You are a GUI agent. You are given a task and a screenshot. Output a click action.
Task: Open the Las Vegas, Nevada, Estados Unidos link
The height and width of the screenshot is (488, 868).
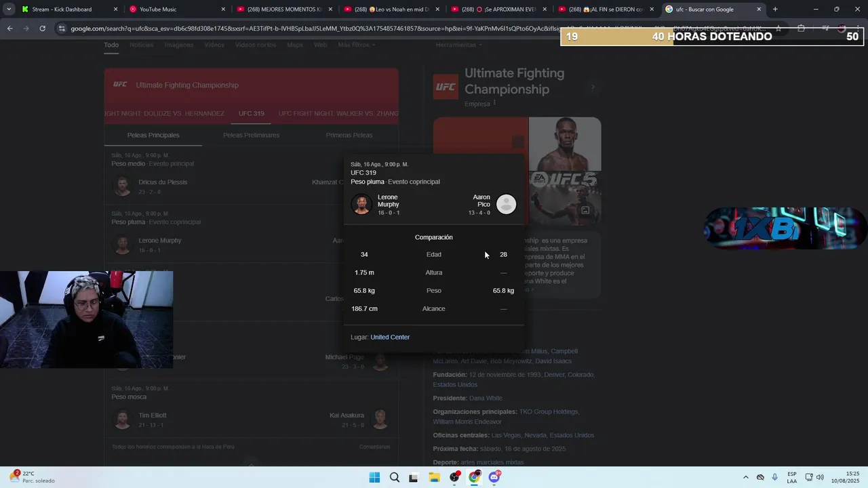click(x=542, y=435)
